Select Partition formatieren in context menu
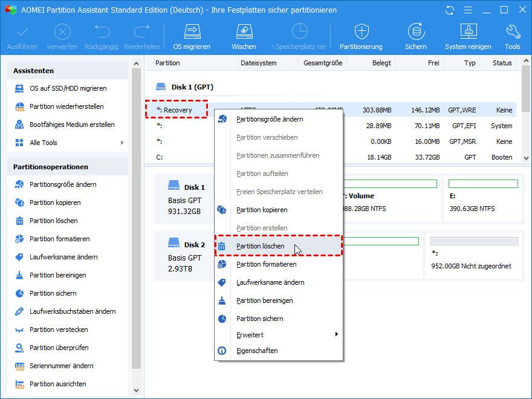 tap(278, 264)
